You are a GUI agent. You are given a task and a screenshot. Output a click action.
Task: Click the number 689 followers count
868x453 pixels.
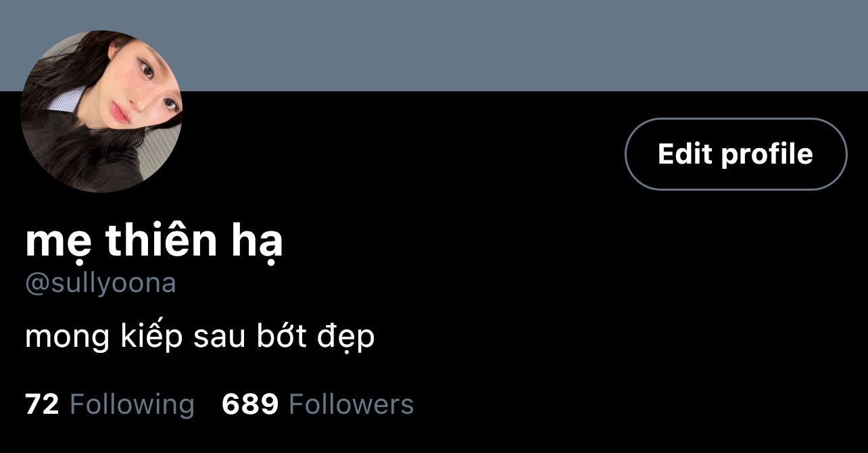point(250,404)
